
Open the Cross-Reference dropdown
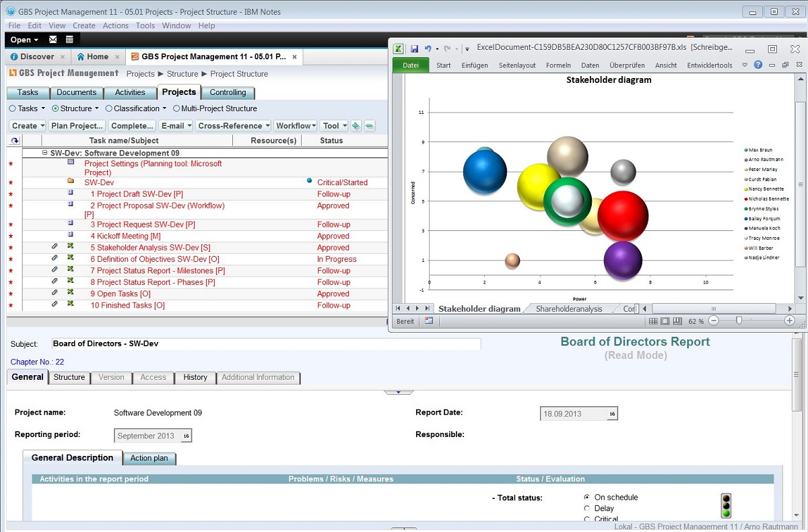[234, 126]
